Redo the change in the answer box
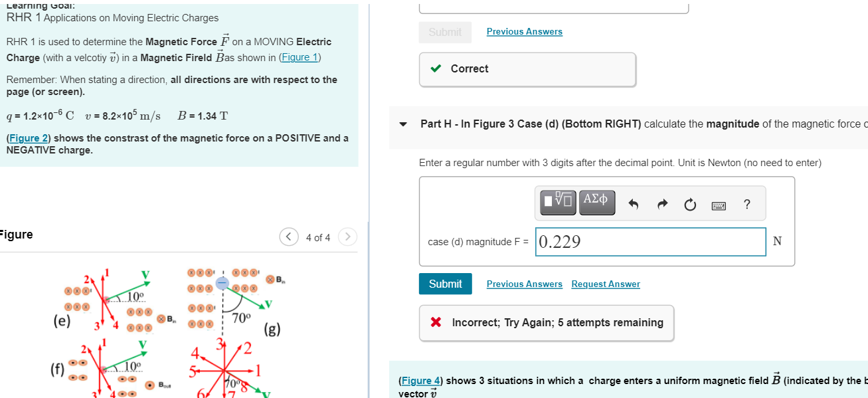 coord(662,205)
